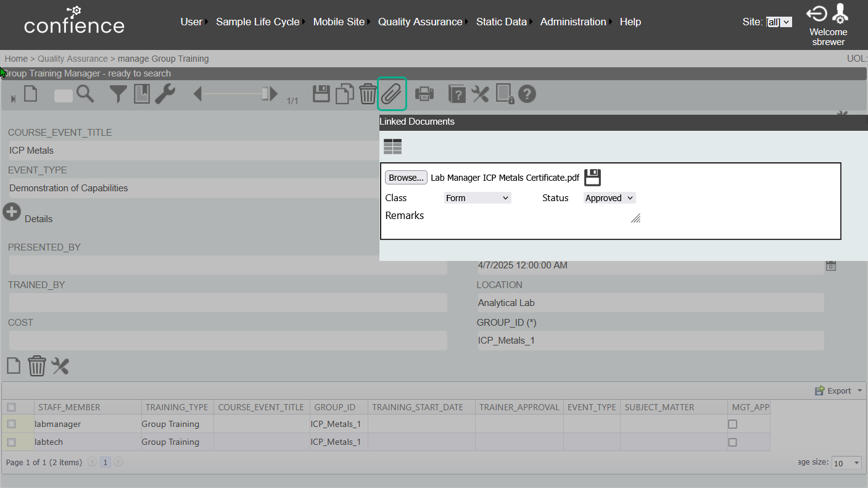Click the PRESENTED_BY input field
Screen dimensions: 868x488
(228, 265)
